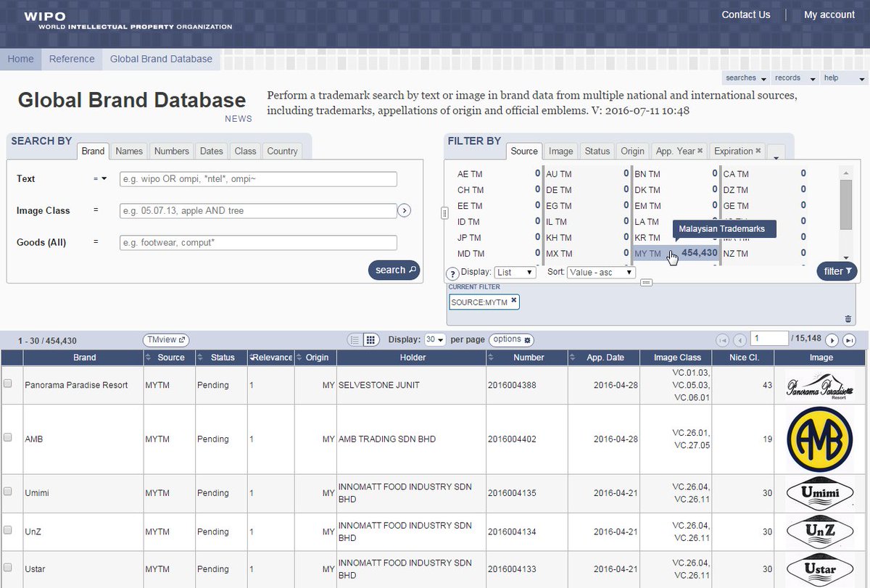
Task: Switch results to list view icon
Action: click(x=355, y=339)
